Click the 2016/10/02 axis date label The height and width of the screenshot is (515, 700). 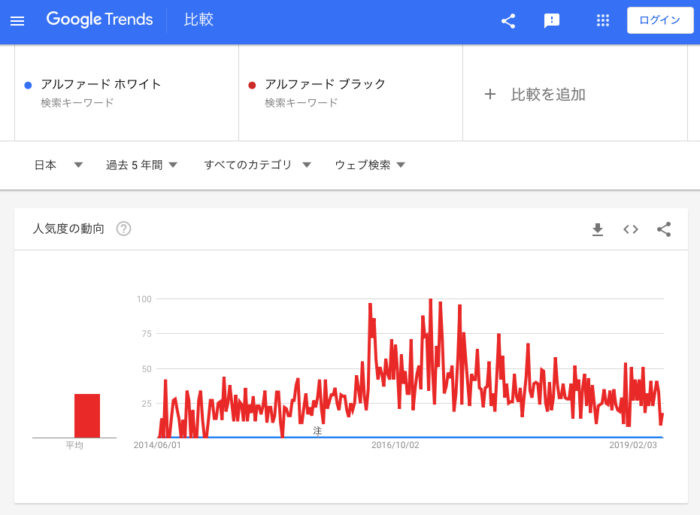click(x=396, y=445)
